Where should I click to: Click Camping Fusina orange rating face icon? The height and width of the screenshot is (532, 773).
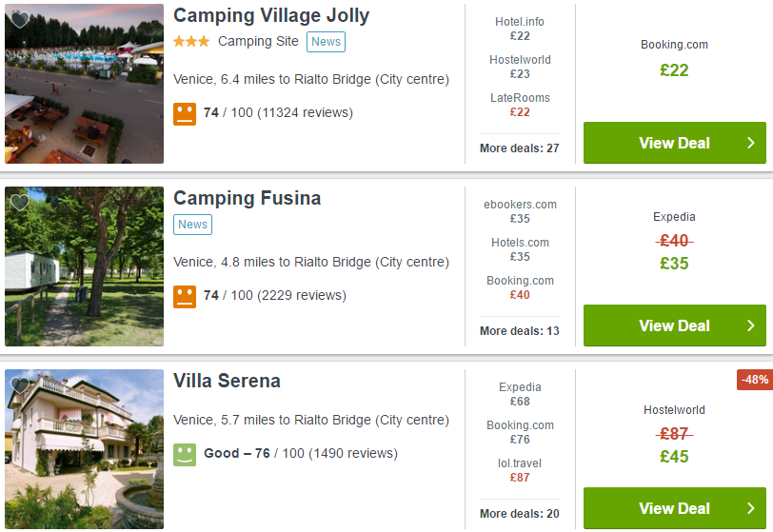pos(185,296)
